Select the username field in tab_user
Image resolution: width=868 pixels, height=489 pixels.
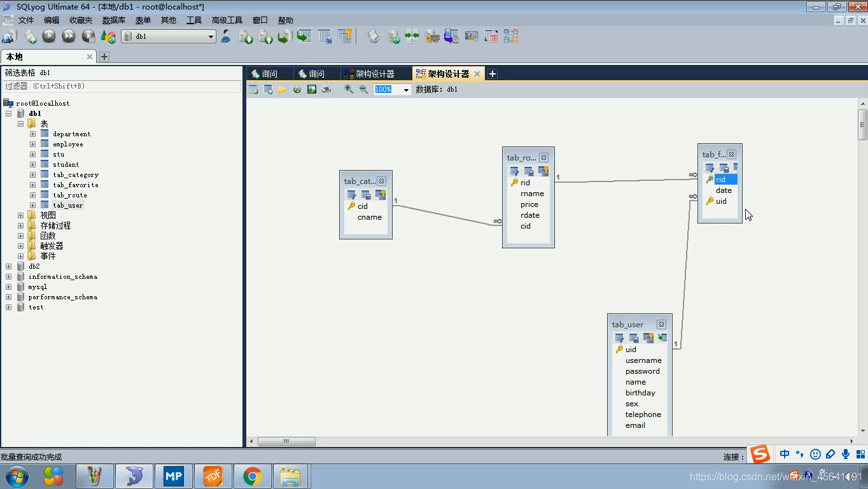click(643, 360)
